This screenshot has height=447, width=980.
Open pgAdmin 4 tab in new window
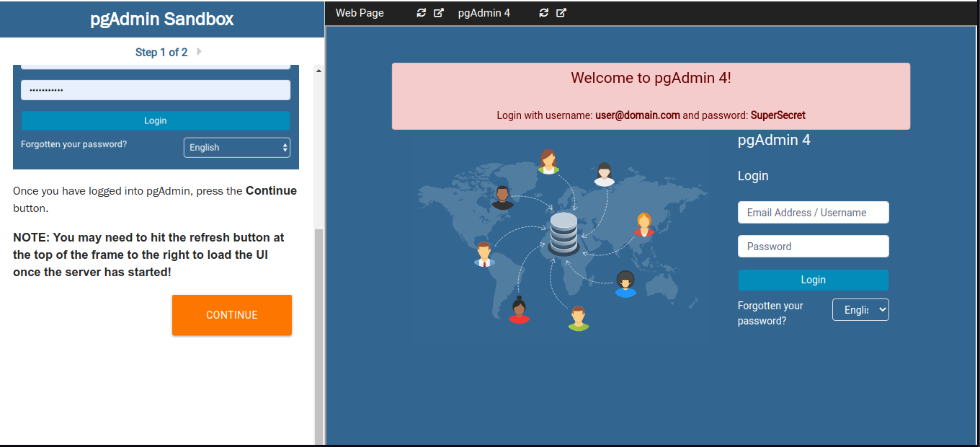[x=561, y=13]
